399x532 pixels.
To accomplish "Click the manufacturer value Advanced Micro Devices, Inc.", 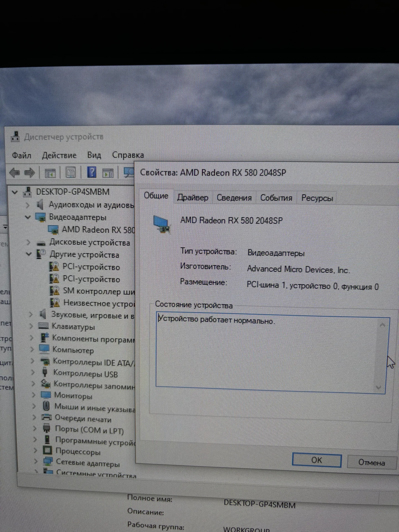I will [298, 269].
